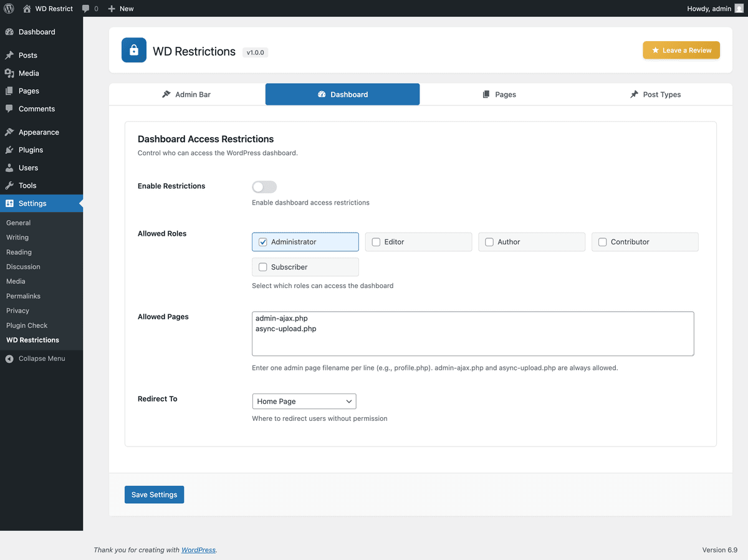Click the WD Restrictions lock icon in header
Image resolution: width=748 pixels, height=560 pixels.
pyautogui.click(x=133, y=50)
